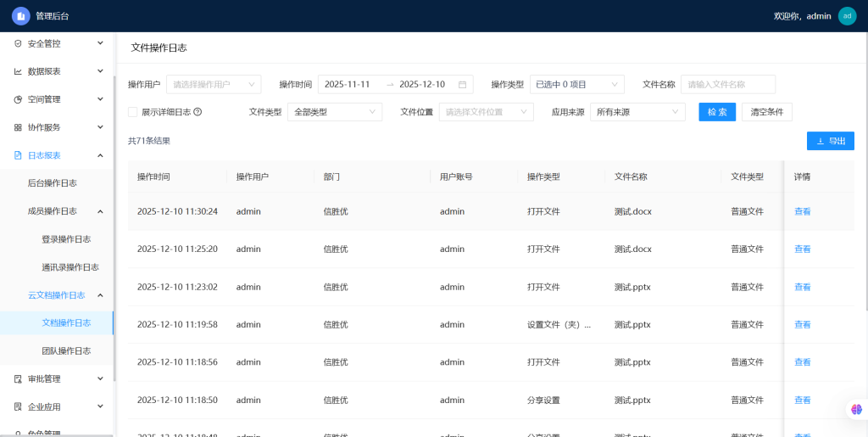Click the start date 2025-11-11 field
The width and height of the screenshot is (868, 437).
tap(347, 85)
